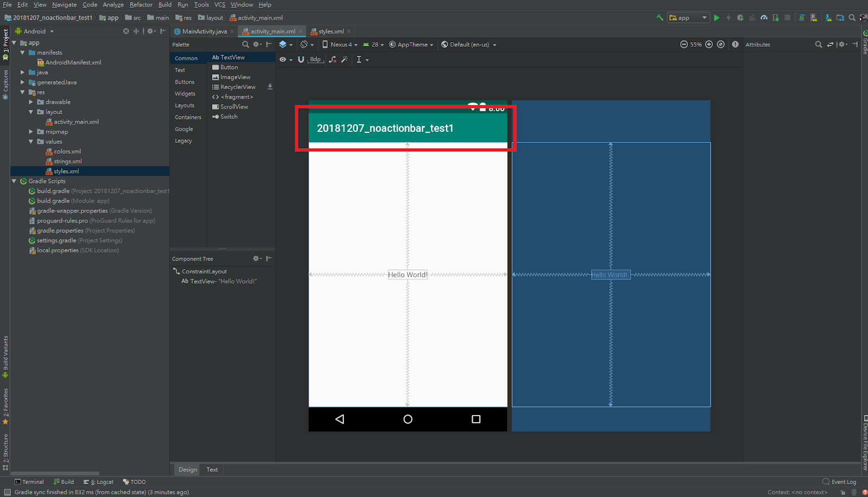868x497 pixels.
Task: Open the Logcat tool window
Action: 99,482
